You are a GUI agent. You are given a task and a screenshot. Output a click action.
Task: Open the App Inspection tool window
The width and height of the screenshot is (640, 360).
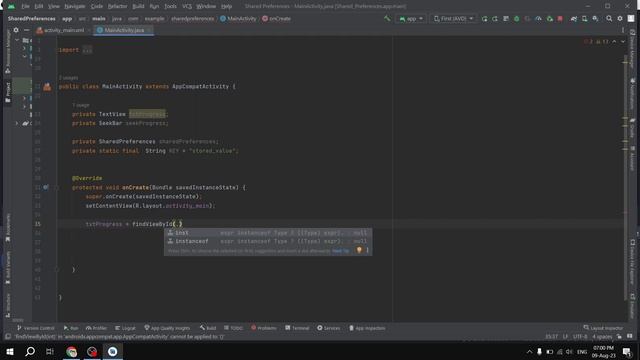point(367,328)
